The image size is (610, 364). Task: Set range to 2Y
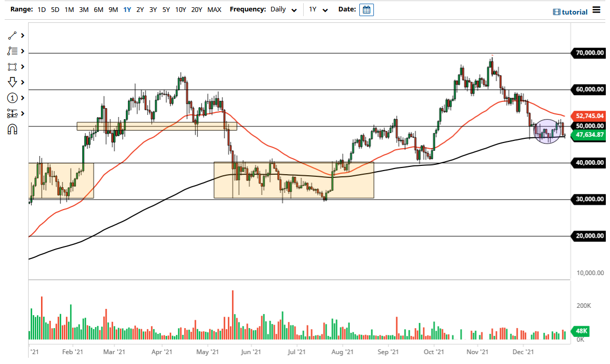[x=140, y=10]
